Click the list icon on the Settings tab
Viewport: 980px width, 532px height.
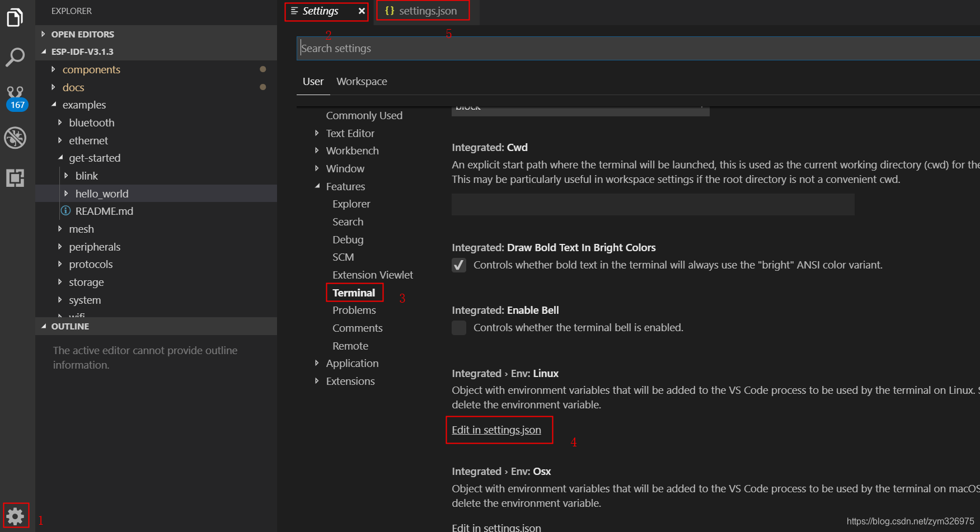pos(293,11)
